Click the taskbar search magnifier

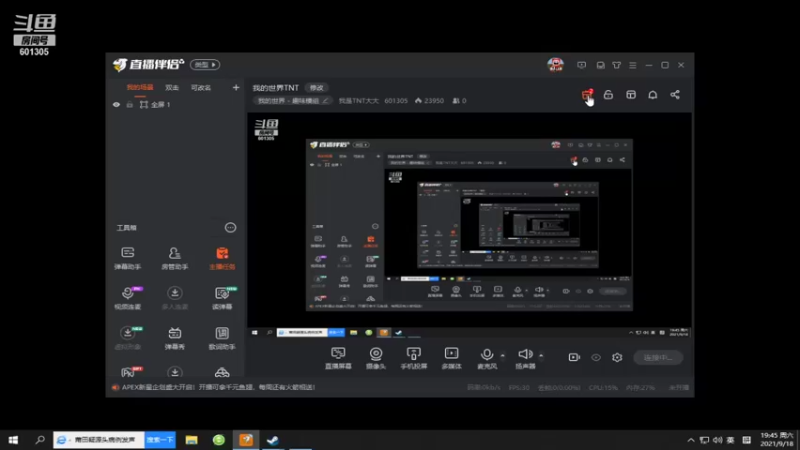click(40, 440)
